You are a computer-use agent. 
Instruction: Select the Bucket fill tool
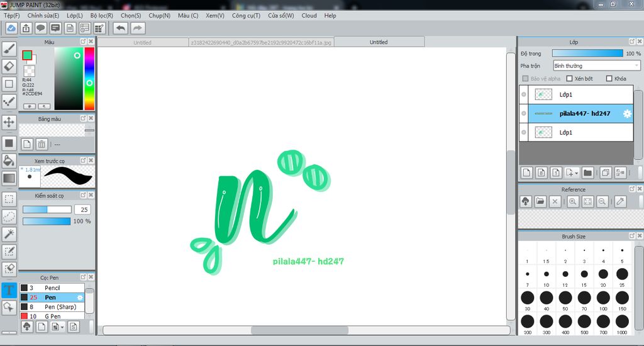[9, 160]
